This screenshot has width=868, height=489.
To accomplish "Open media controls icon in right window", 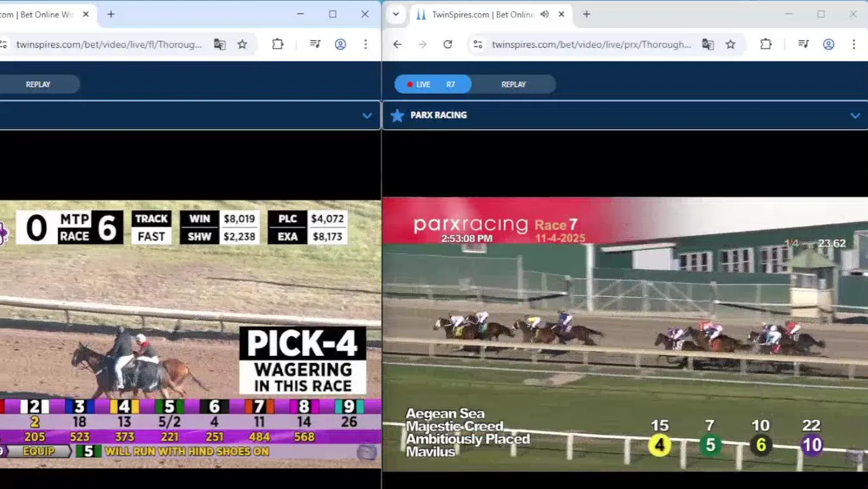I will tap(803, 44).
